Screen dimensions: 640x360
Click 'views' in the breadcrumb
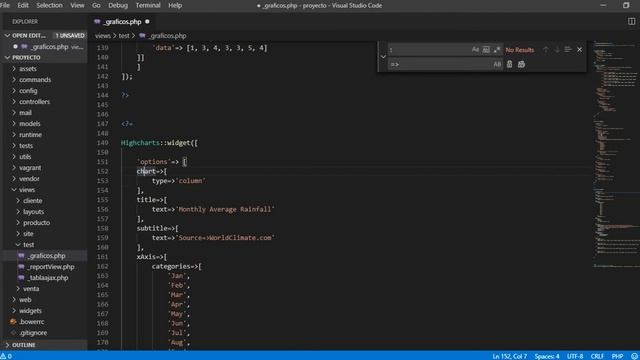click(x=102, y=36)
